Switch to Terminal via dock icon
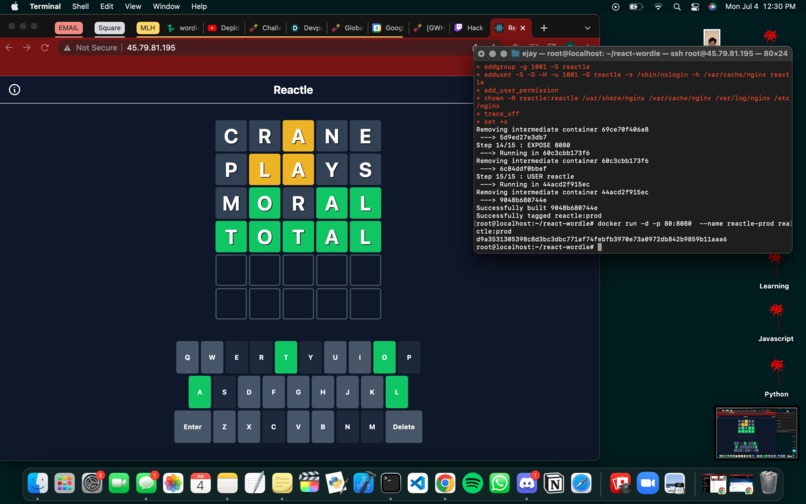The image size is (806, 504). [391, 483]
